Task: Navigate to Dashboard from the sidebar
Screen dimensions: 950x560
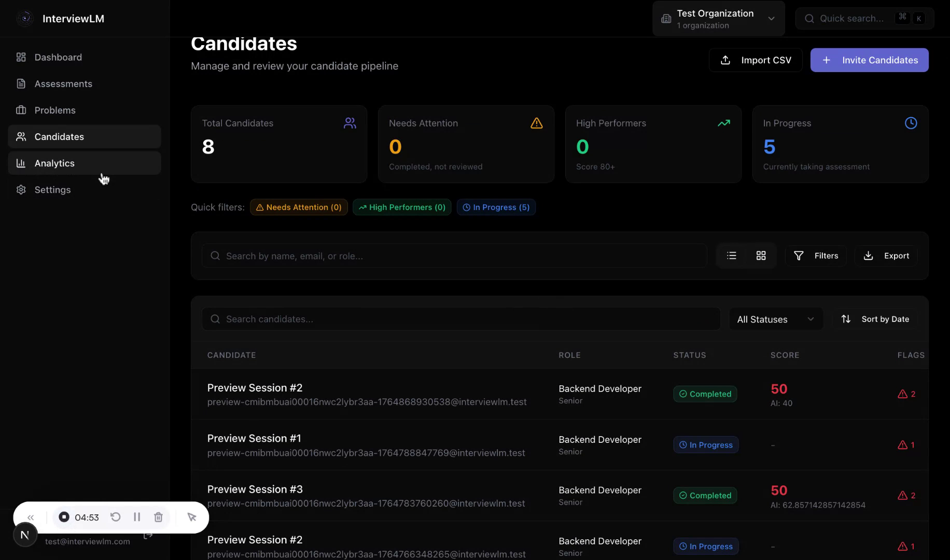Action: point(58,57)
